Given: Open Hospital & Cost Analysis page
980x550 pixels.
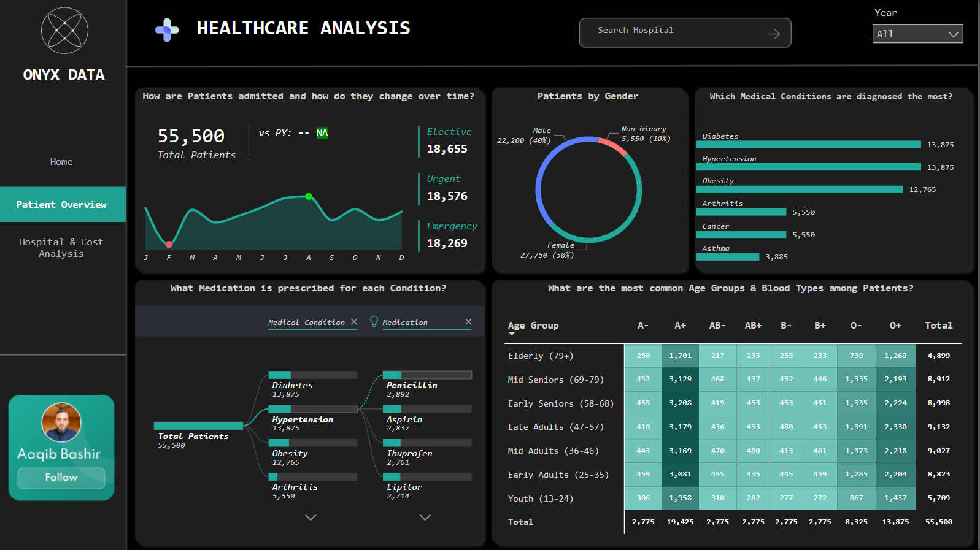Looking at the screenshot, I should [x=61, y=248].
